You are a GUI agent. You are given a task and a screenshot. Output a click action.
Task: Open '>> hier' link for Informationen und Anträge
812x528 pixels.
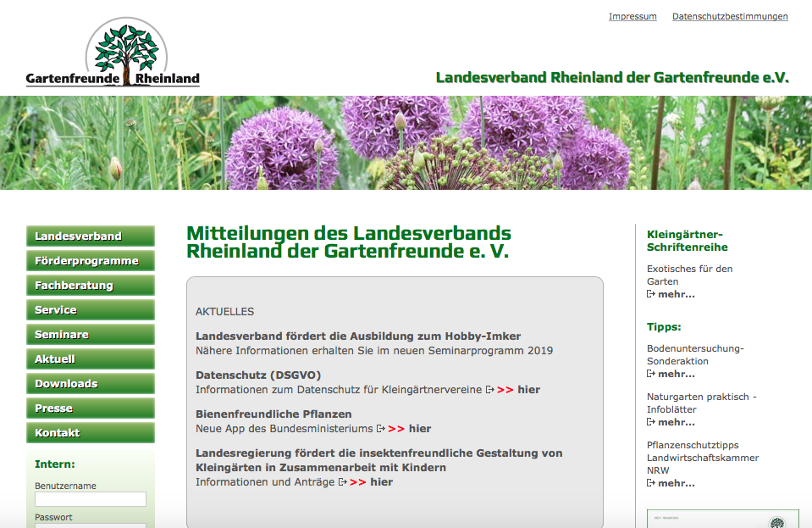pyautogui.click(x=371, y=482)
